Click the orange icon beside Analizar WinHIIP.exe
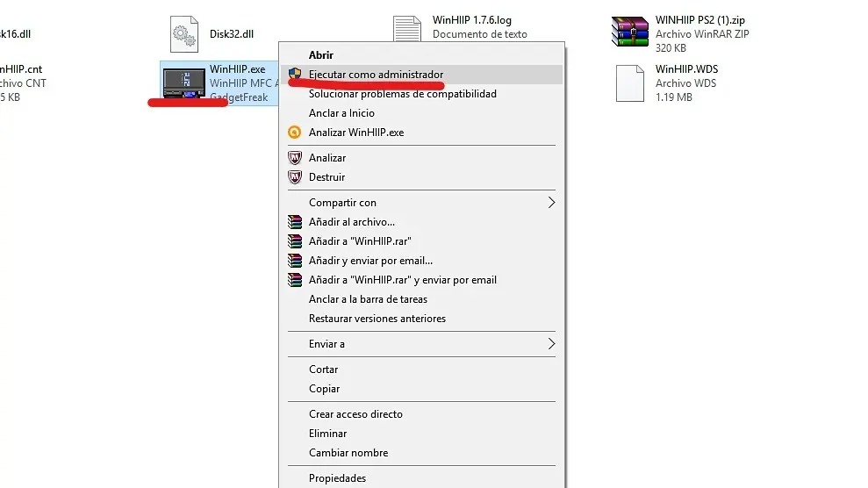 click(x=295, y=133)
